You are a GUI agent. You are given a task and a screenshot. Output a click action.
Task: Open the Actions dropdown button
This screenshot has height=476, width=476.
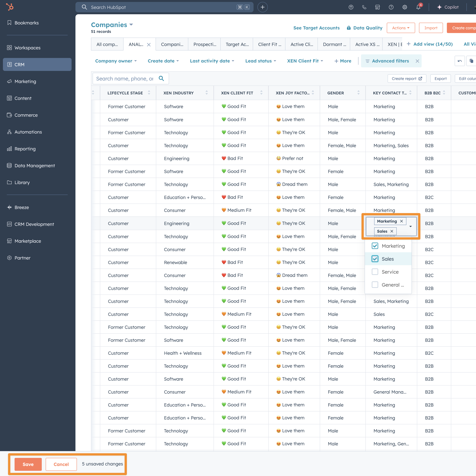click(401, 28)
